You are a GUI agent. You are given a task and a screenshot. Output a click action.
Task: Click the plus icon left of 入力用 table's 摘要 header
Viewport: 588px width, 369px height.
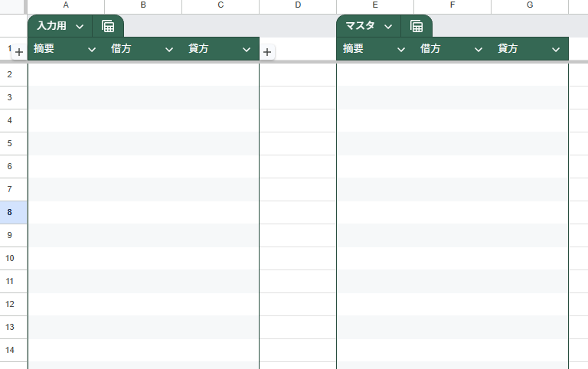tap(19, 52)
